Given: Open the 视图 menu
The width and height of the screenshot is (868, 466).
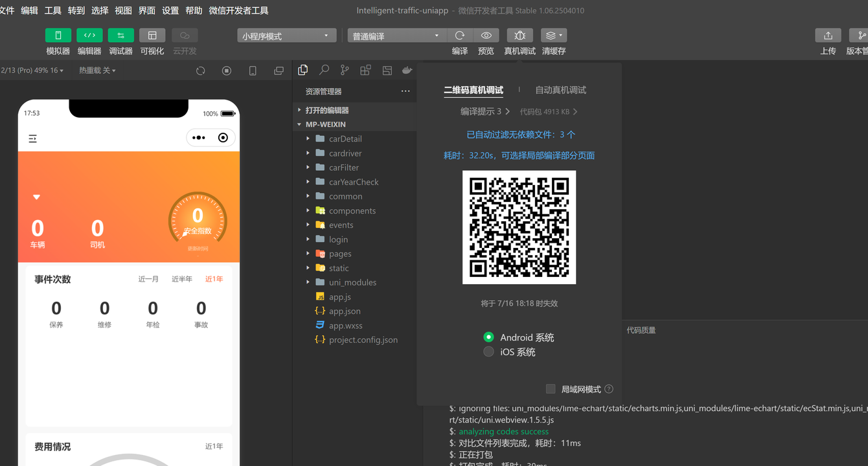Looking at the screenshot, I should [x=123, y=10].
